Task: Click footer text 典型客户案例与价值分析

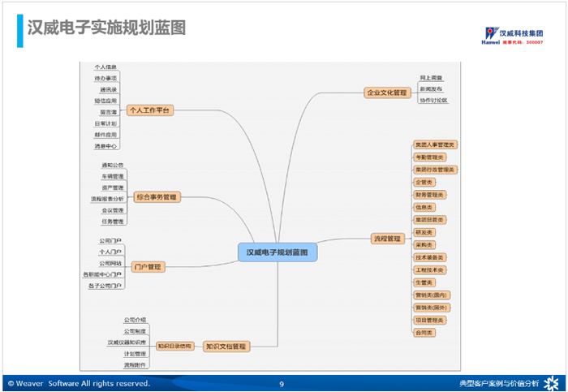Action: coord(499,383)
